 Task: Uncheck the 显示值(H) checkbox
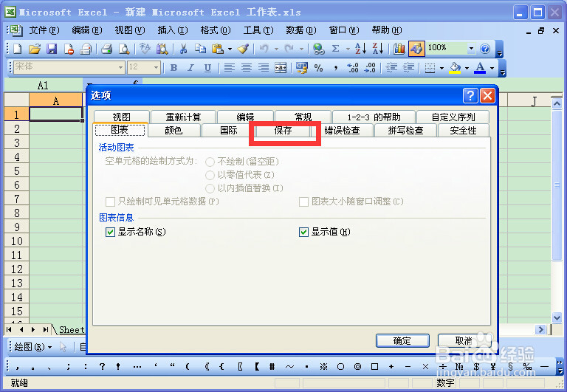pos(303,232)
